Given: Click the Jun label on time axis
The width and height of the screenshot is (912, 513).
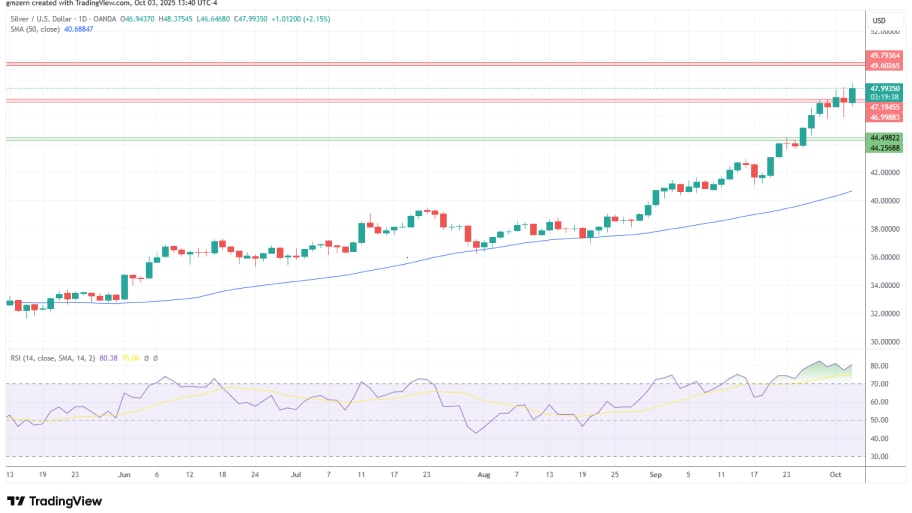Looking at the screenshot, I should click(125, 478).
